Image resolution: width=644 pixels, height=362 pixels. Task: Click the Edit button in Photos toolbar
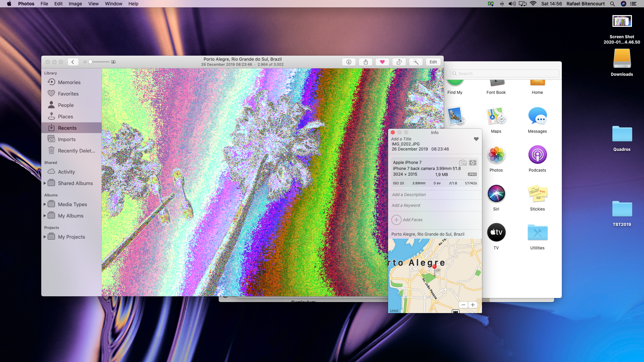[x=433, y=62]
